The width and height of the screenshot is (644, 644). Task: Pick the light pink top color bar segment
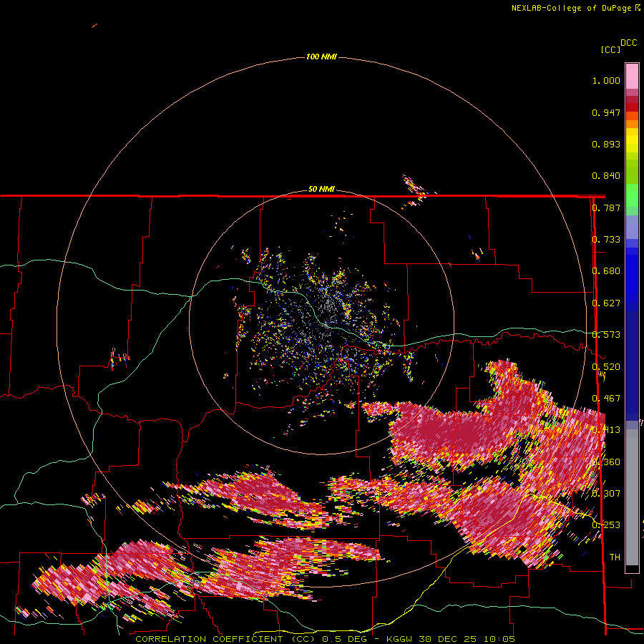[x=632, y=77]
